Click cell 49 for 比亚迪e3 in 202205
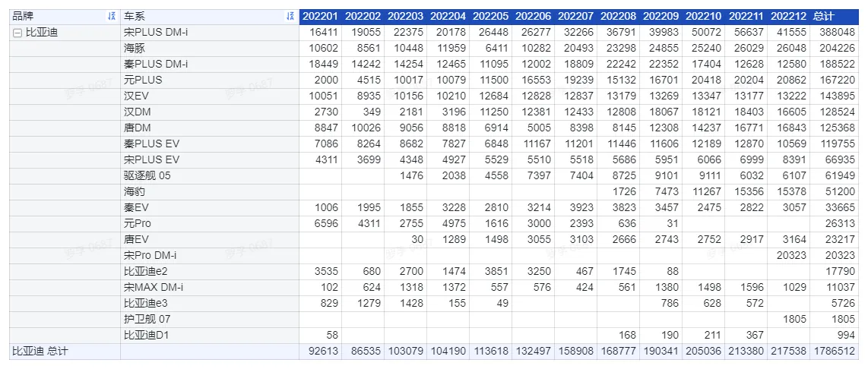This screenshot has width=868, height=369. (x=502, y=303)
